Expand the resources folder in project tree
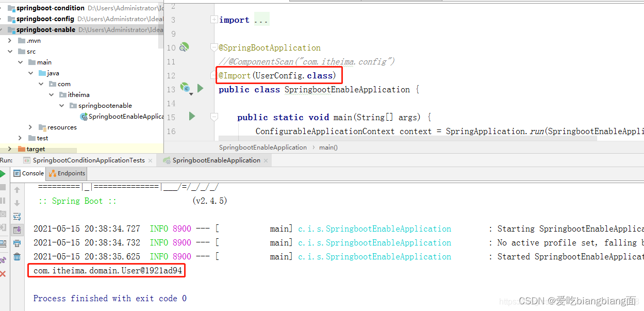This screenshot has width=644, height=311. click(x=30, y=127)
